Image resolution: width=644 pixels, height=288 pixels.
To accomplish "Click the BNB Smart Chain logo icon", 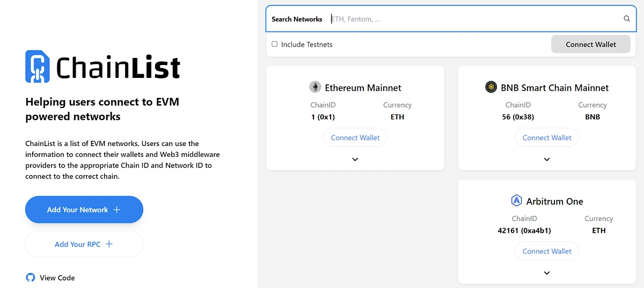I will point(491,87).
